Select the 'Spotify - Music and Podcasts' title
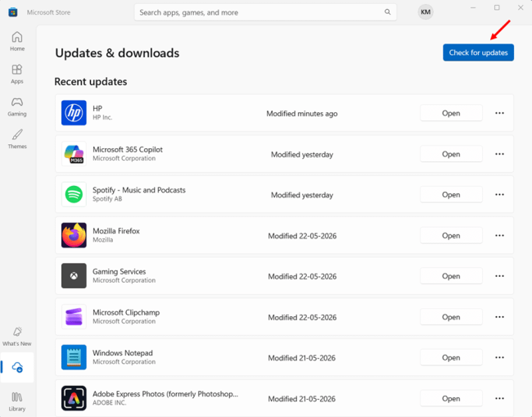 click(139, 190)
